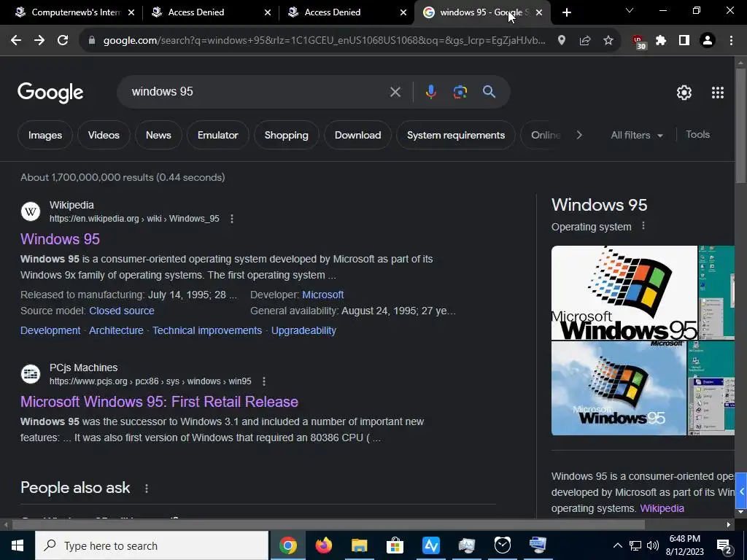Filter results by Videos

click(x=104, y=135)
